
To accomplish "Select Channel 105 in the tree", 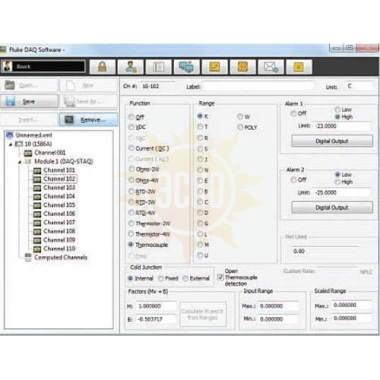I will 59,205.
